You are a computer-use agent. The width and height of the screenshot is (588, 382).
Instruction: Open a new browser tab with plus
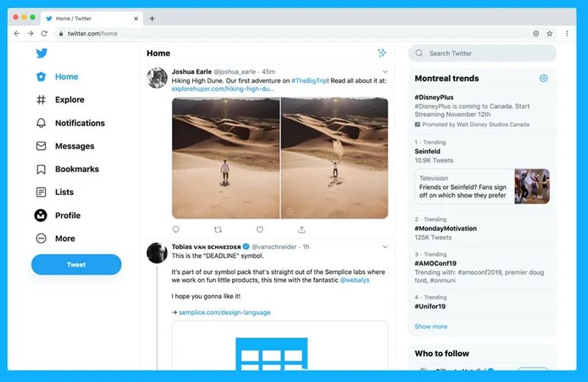click(152, 18)
